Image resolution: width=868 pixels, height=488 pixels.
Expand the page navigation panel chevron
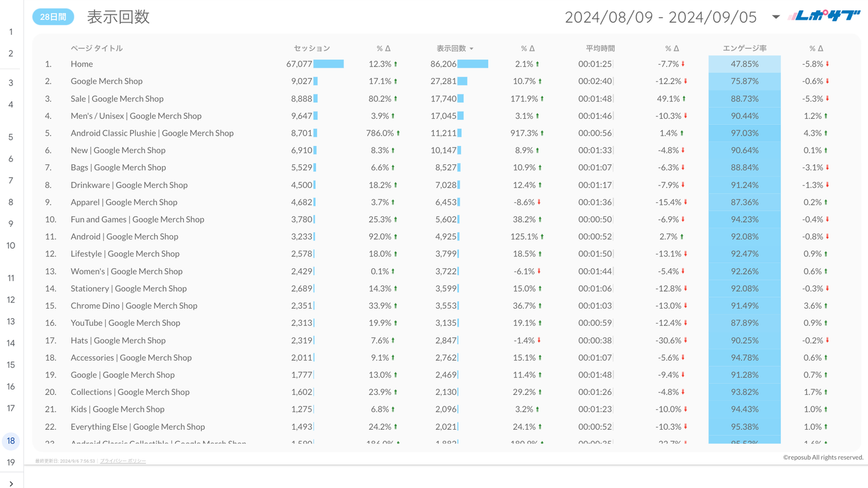11,483
